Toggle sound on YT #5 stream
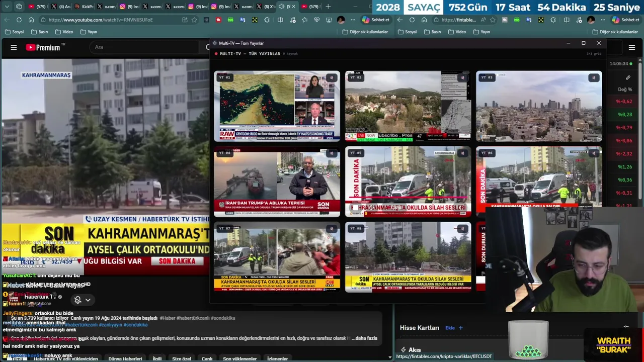The image size is (644, 362). pyautogui.click(x=462, y=153)
